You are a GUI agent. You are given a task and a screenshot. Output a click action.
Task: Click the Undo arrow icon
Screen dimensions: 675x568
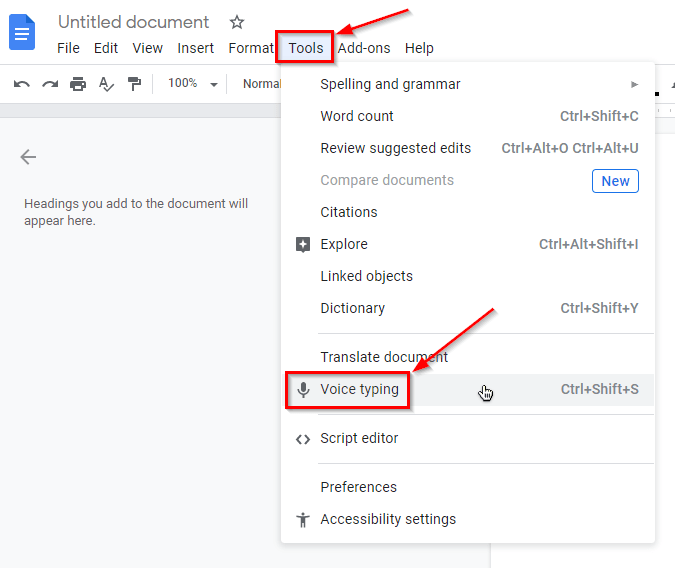(x=22, y=84)
